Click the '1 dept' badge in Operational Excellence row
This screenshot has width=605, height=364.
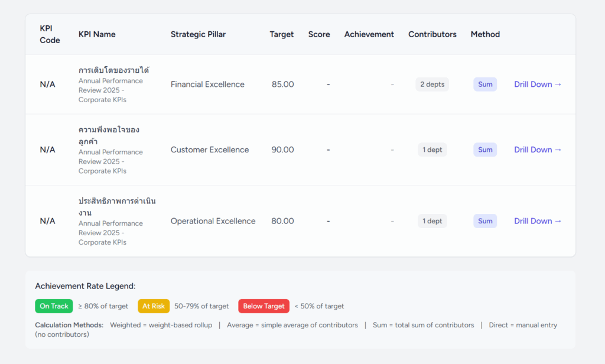pyautogui.click(x=432, y=221)
